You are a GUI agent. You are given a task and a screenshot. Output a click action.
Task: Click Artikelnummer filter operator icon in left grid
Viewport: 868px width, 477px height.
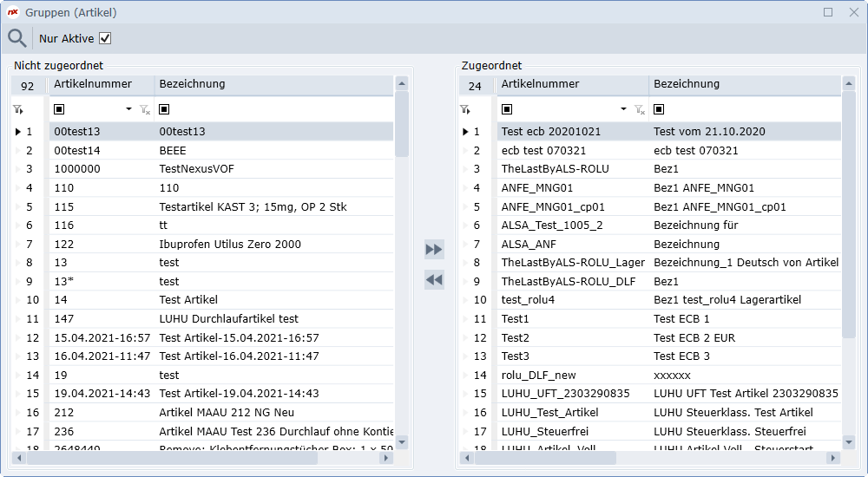click(x=59, y=109)
